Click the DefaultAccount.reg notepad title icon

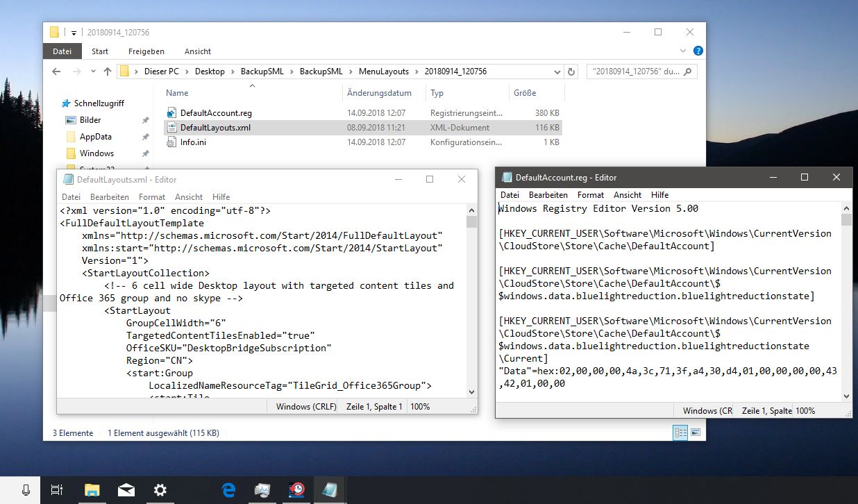(x=507, y=177)
